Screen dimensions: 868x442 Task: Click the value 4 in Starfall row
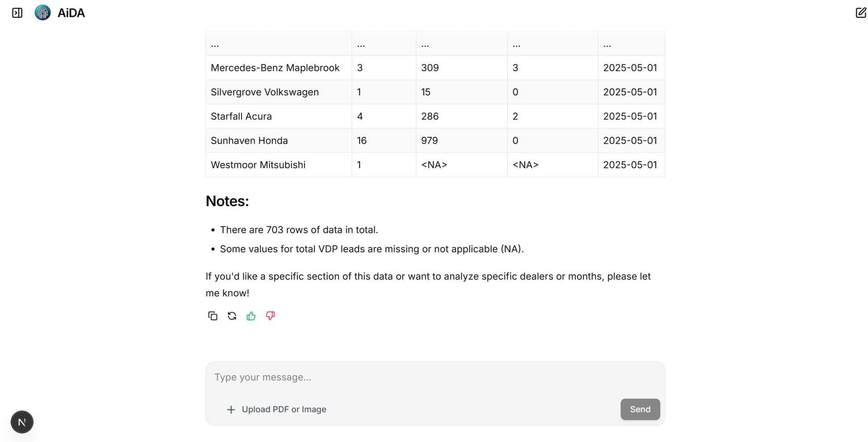click(x=360, y=117)
